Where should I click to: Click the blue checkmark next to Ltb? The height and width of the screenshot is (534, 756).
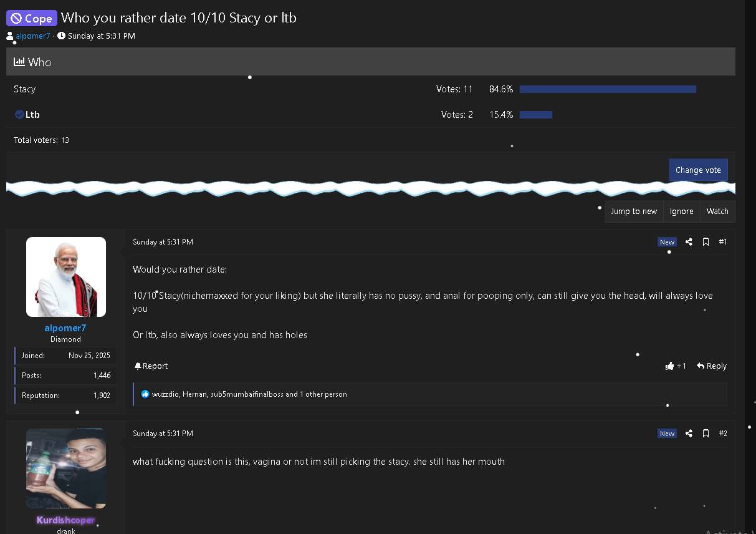point(19,115)
